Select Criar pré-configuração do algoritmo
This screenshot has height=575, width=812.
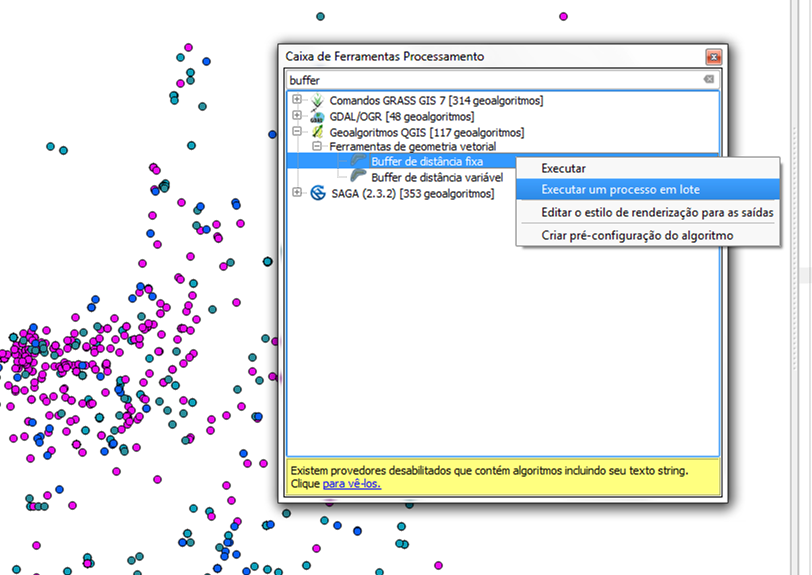[x=637, y=235]
